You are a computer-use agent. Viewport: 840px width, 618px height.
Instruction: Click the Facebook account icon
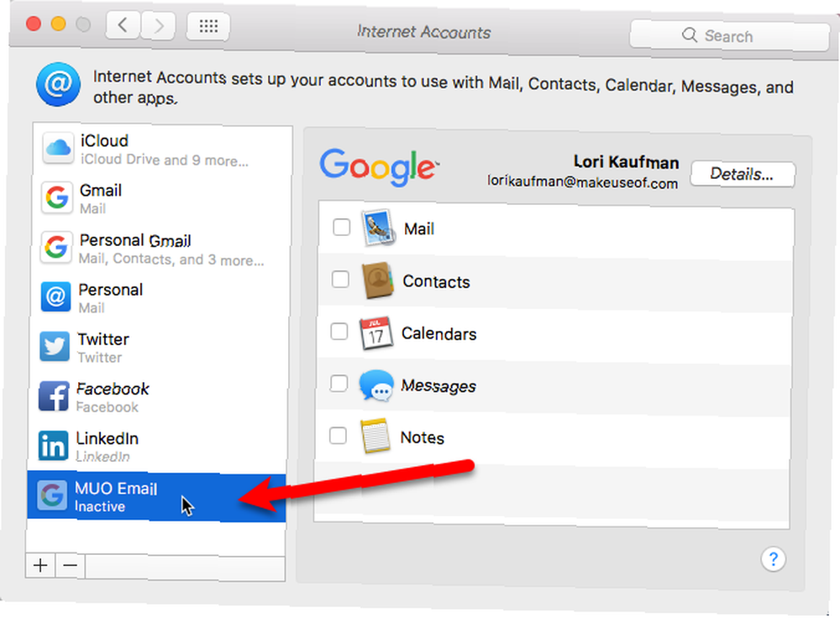[54, 396]
